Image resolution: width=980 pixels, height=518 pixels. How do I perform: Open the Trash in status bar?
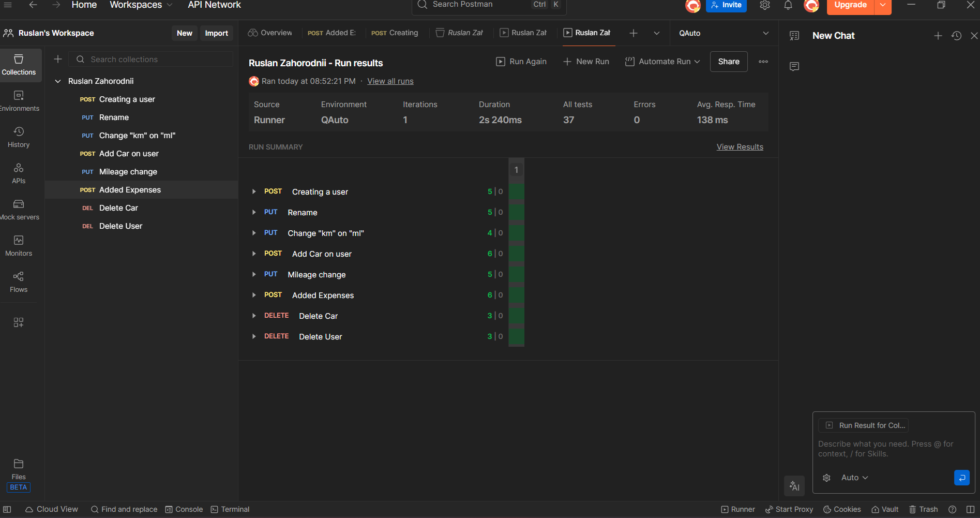pyautogui.click(x=924, y=509)
